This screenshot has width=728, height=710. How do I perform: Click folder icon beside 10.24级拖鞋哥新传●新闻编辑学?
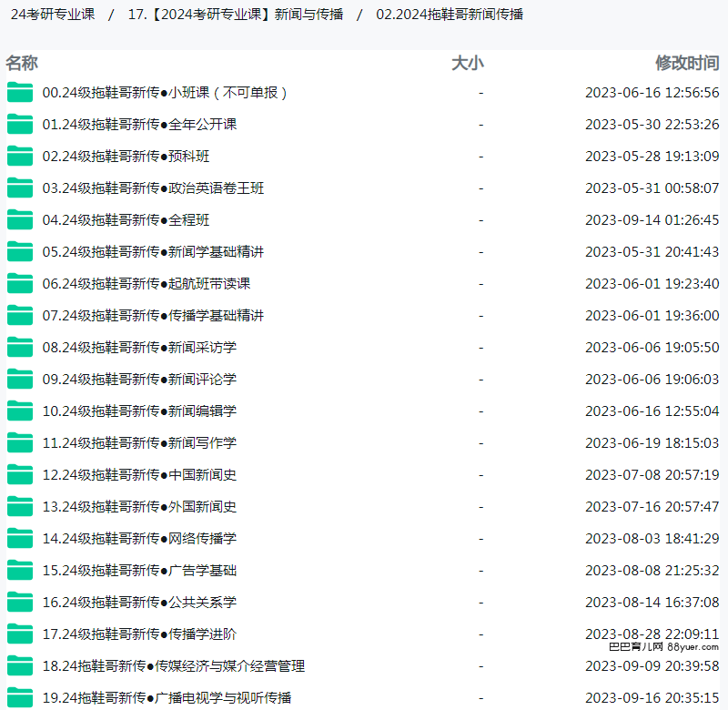click(20, 411)
